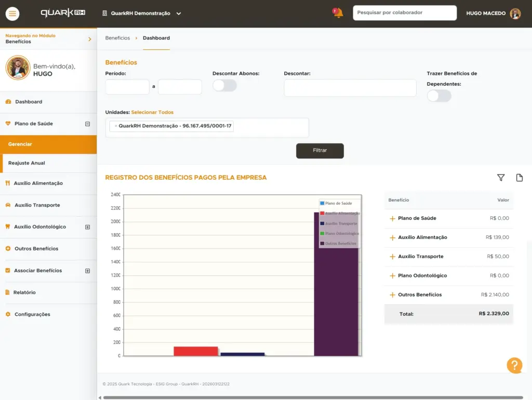Switch to the Dashboard breadcrumb tab
Image resolution: width=532 pixels, height=400 pixels.
coord(156,37)
